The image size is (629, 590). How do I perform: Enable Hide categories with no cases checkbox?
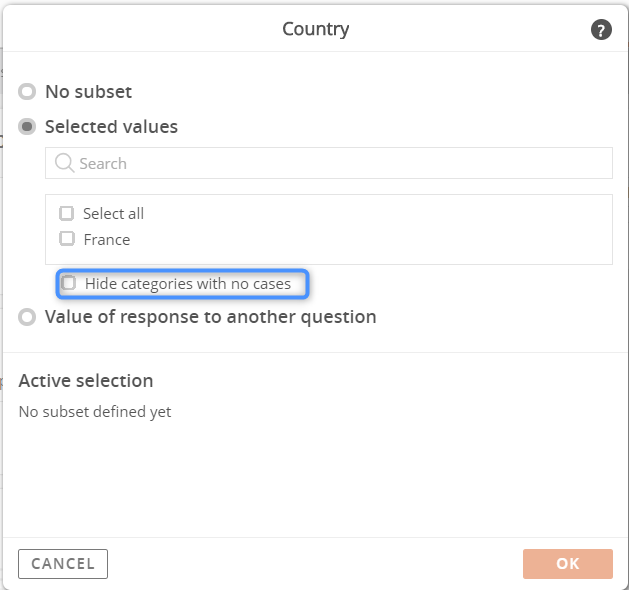68,283
